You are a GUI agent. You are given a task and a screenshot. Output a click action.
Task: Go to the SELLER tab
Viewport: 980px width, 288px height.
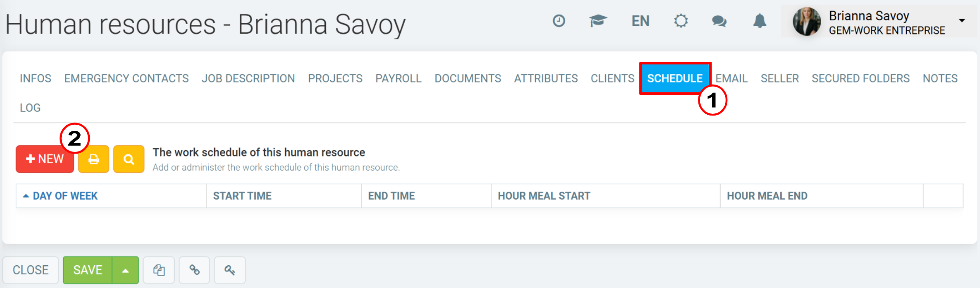click(779, 78)
